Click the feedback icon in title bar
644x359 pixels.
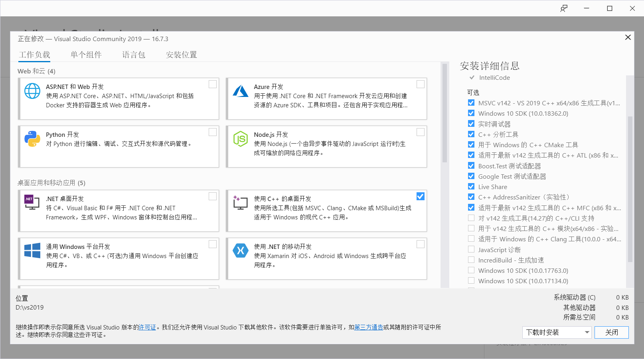[564, 8]
